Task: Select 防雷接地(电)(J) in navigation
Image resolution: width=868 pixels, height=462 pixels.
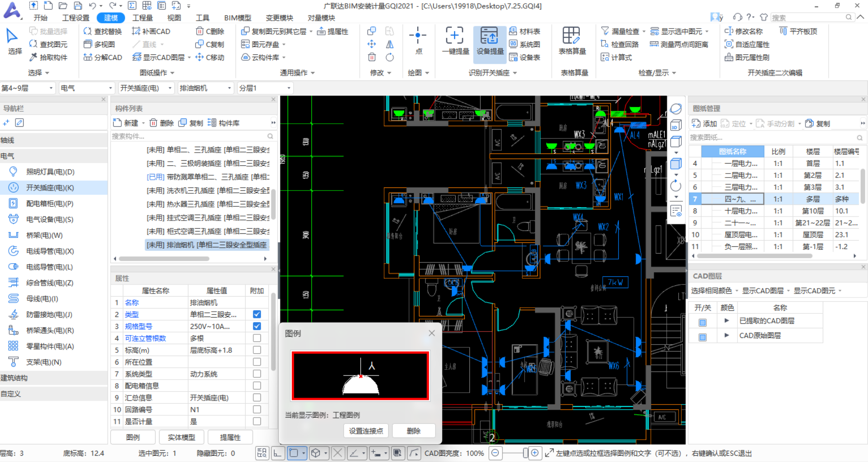Action: click(x=49, y=314)
